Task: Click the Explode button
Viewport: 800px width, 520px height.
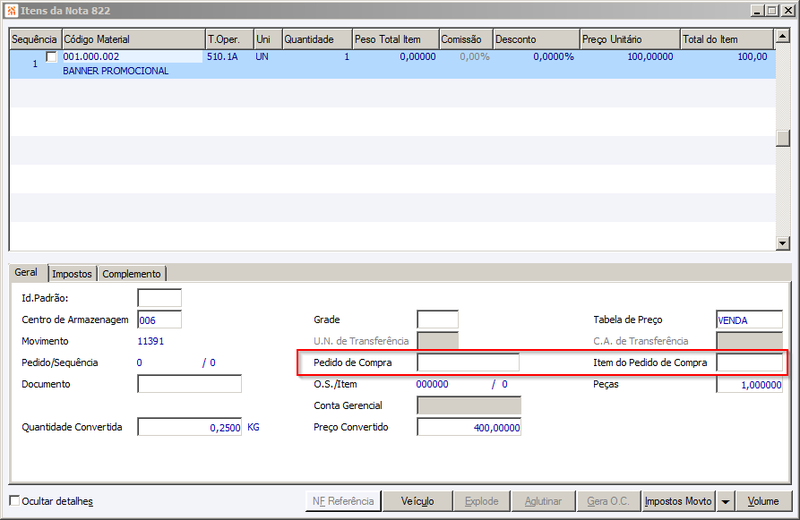Action: (x=482, y=501)
